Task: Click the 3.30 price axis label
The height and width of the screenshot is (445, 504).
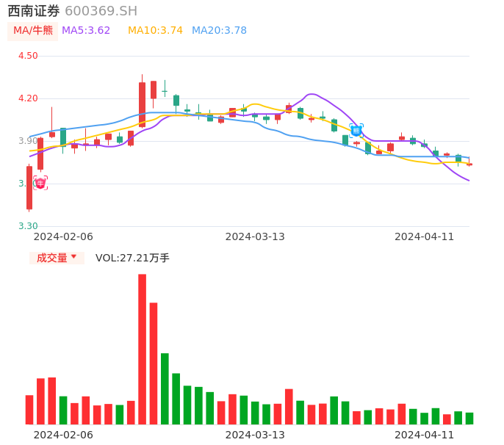Action: pyautogui.click(x=28, y=226)
